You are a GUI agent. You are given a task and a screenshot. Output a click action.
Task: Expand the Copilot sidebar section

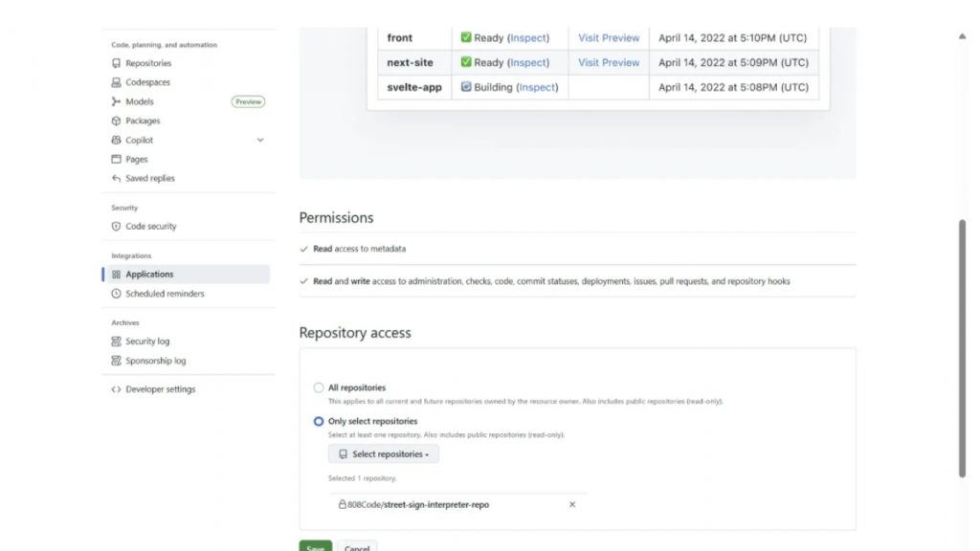pyautogui.click(x=260, y=141)
